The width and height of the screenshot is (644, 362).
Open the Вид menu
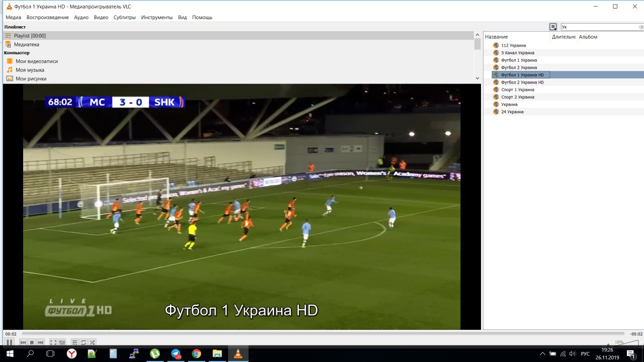point(183,17)
